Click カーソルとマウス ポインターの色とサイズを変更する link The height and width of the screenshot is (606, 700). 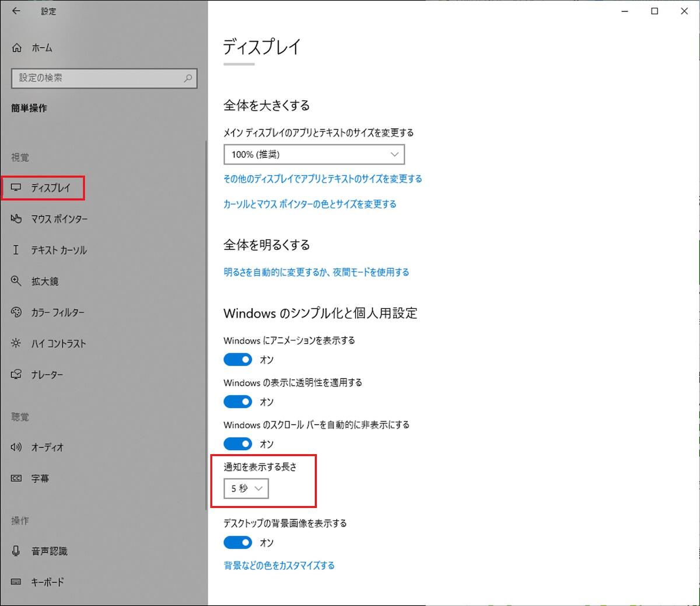point(310,204)
